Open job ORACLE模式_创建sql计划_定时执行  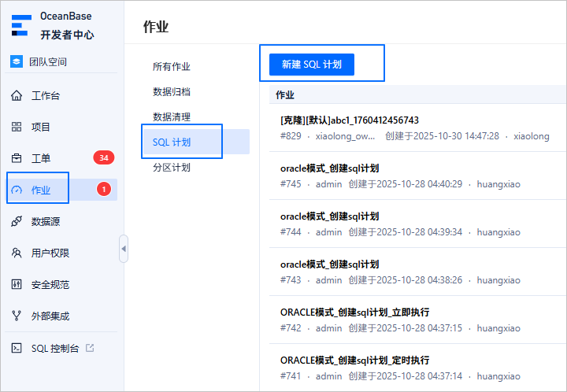(x=354, y=361)
